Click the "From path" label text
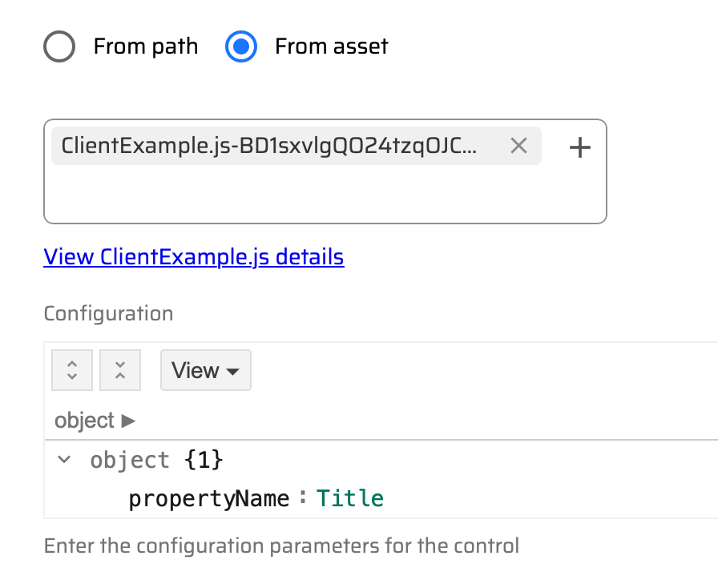 [145, 46]
